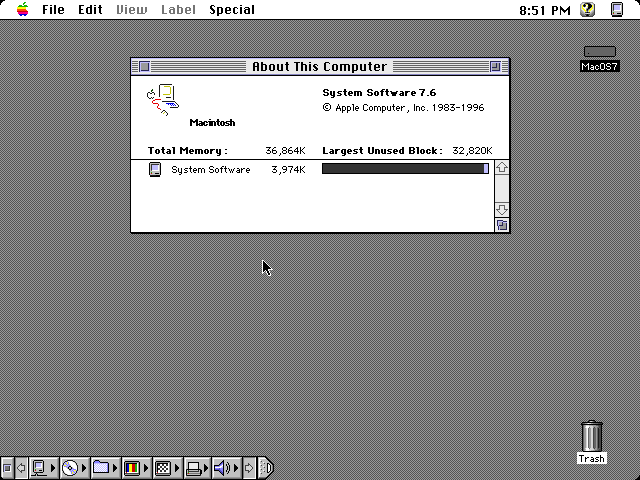640x480 pixels.
Task: Open the AppleTalk module popup arrow
Action: coord(53,468)
